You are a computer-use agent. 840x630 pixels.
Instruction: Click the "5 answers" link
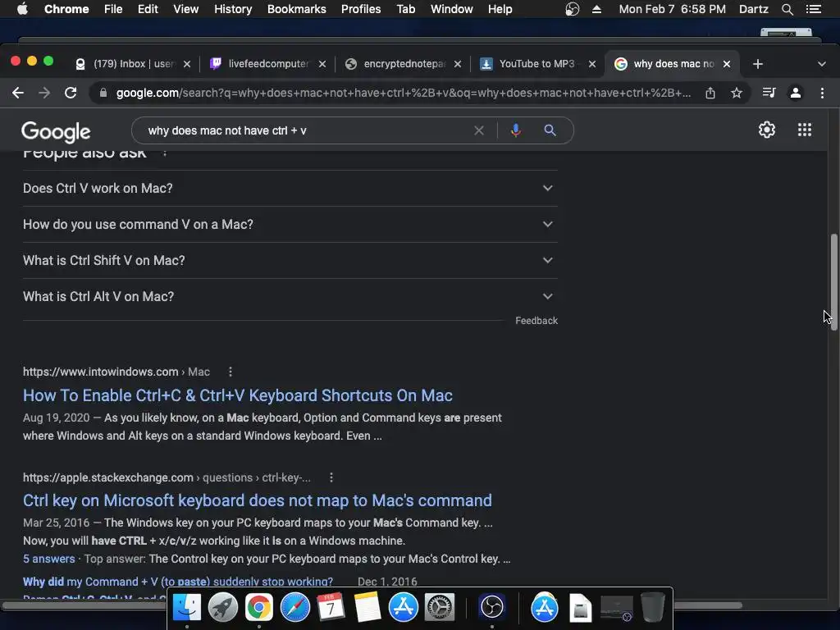[48, 559]
